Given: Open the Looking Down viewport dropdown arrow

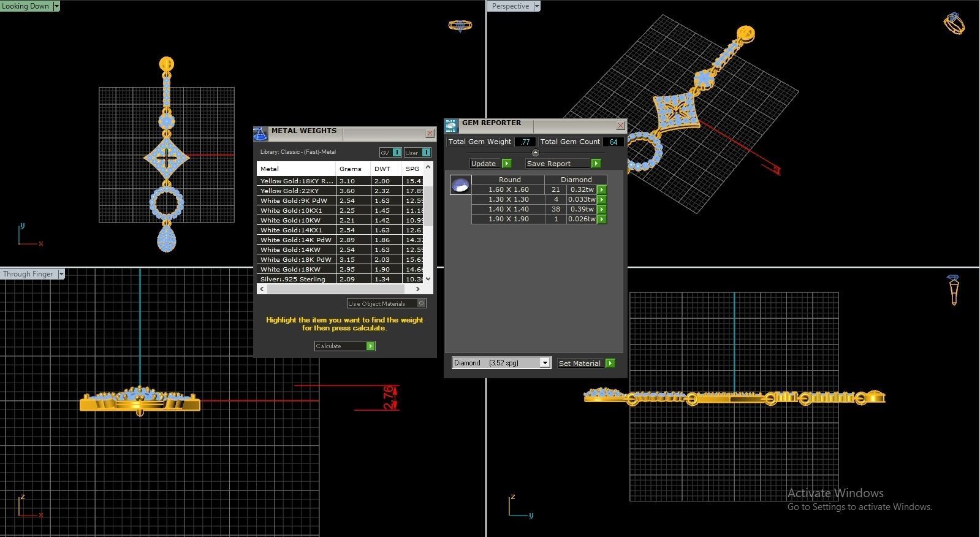Looking at the screenshot, I should click(56, 6).
